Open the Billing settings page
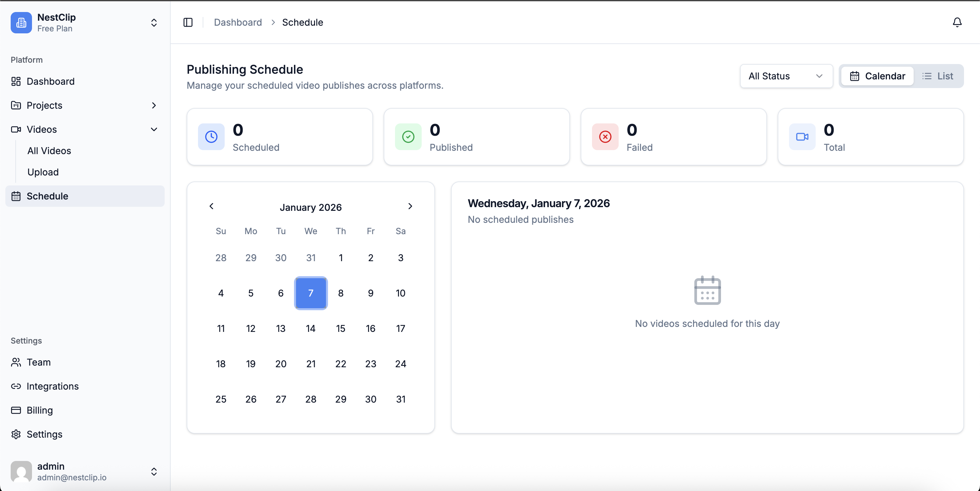 coord(40,410)
